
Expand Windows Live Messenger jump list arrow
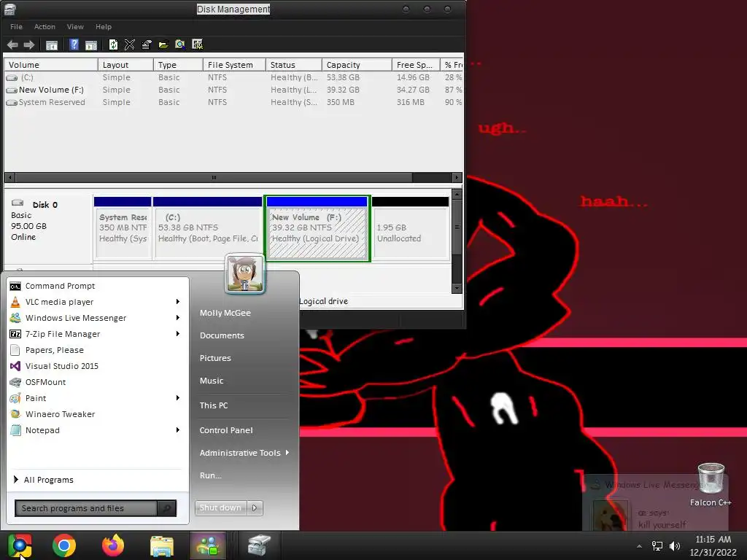(x=178, y=318)
